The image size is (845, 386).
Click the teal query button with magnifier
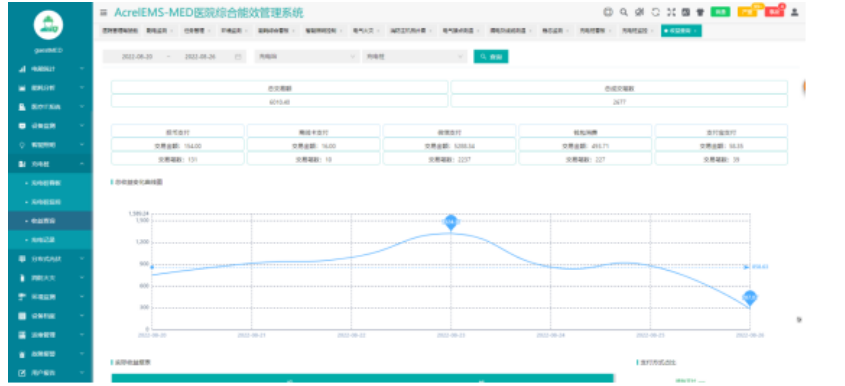click(491, 57)
